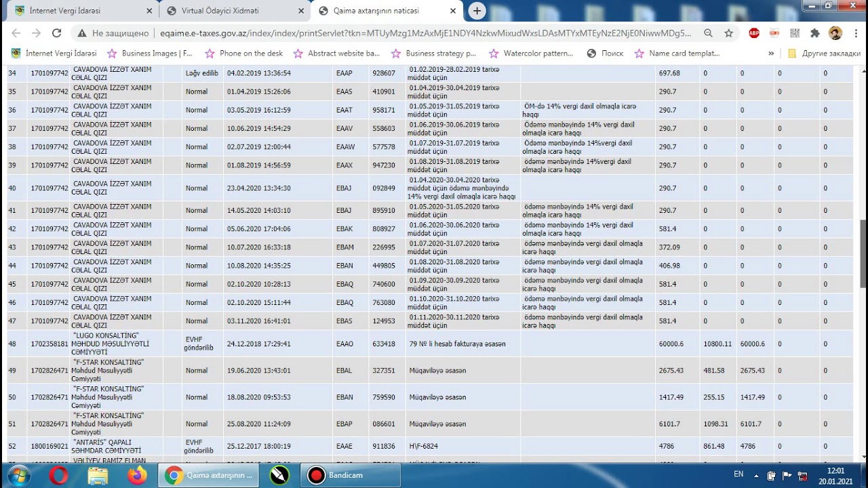Screen dimensions: 868x488
Task: Switch to the 'Virtual Ödəyici Xidməti' tab
Action: pos(235,11)
